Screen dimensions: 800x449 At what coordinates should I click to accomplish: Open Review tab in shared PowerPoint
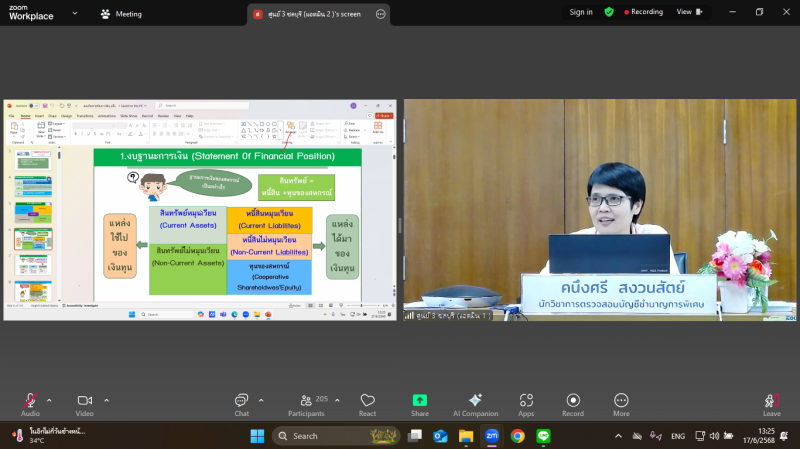coord(163,116)
